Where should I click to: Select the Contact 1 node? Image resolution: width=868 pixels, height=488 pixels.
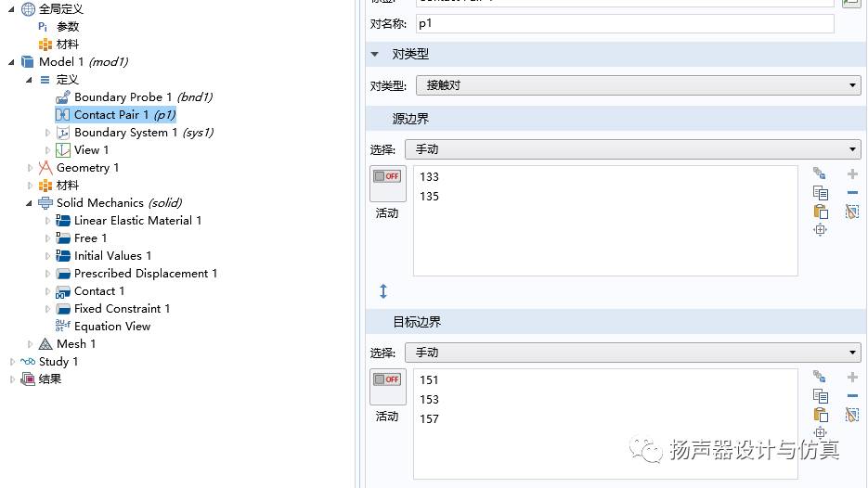(98, 291)
